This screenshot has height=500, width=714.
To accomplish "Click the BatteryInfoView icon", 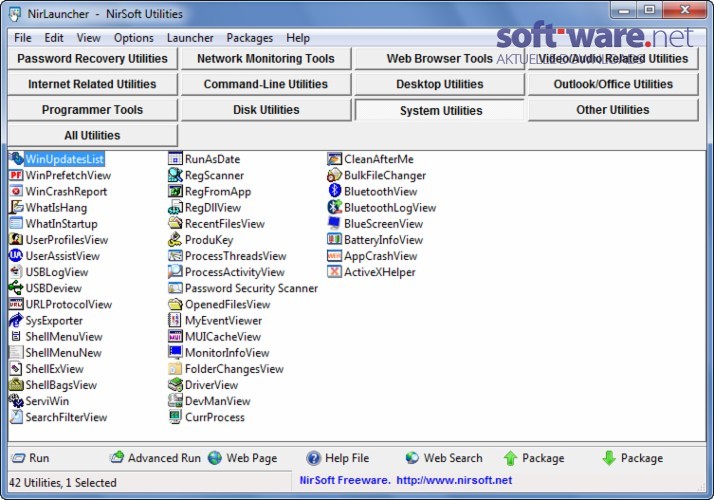I will [x=335, y=240].
